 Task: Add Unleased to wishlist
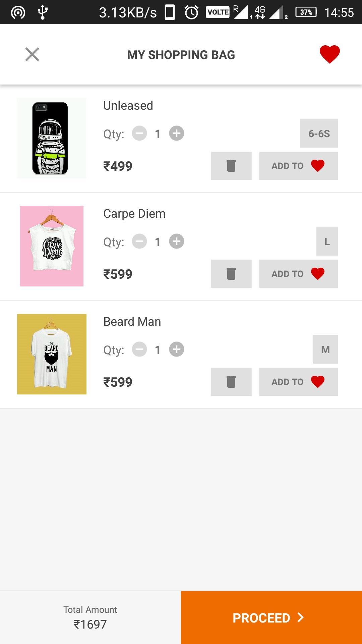pyautogui.click(x=298, y=166)
